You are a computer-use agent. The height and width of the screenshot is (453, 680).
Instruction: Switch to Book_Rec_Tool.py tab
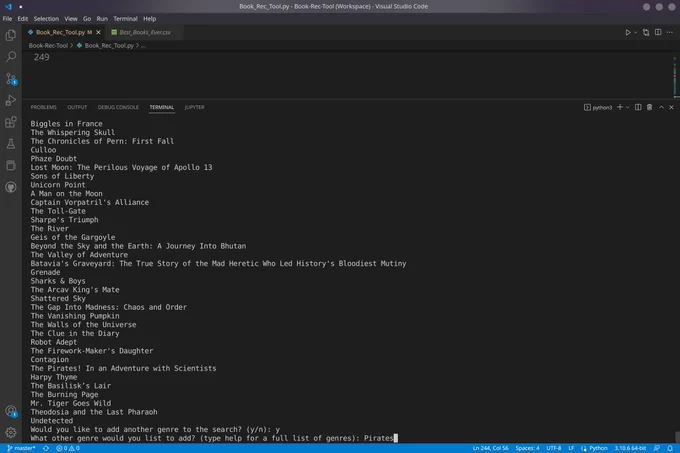coord(64,32)
